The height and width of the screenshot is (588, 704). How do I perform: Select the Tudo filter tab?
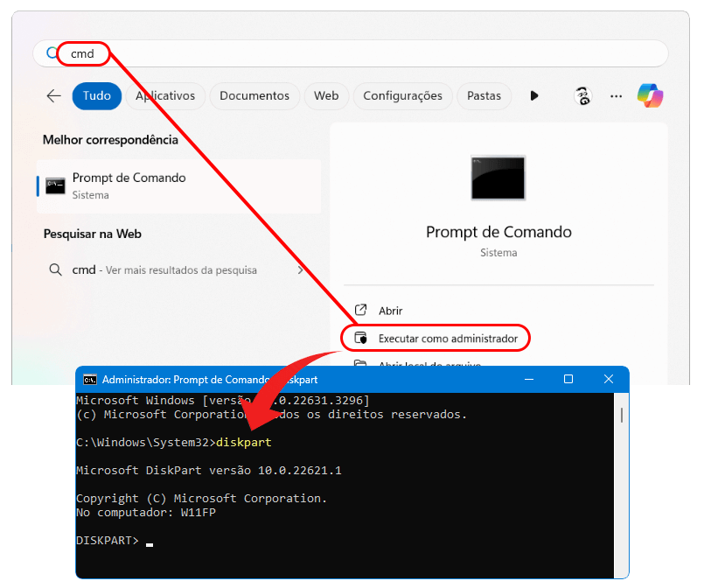[96, 95]
